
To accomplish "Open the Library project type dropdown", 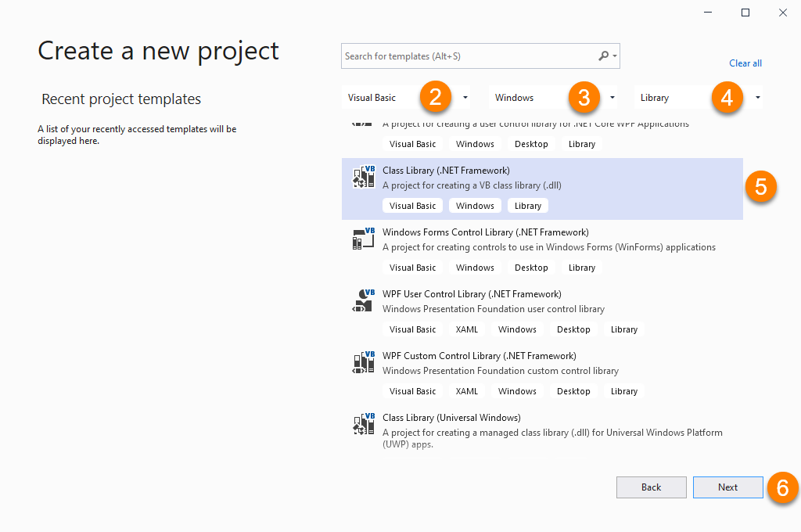I will pyautogui.click(x=758, y=98).
